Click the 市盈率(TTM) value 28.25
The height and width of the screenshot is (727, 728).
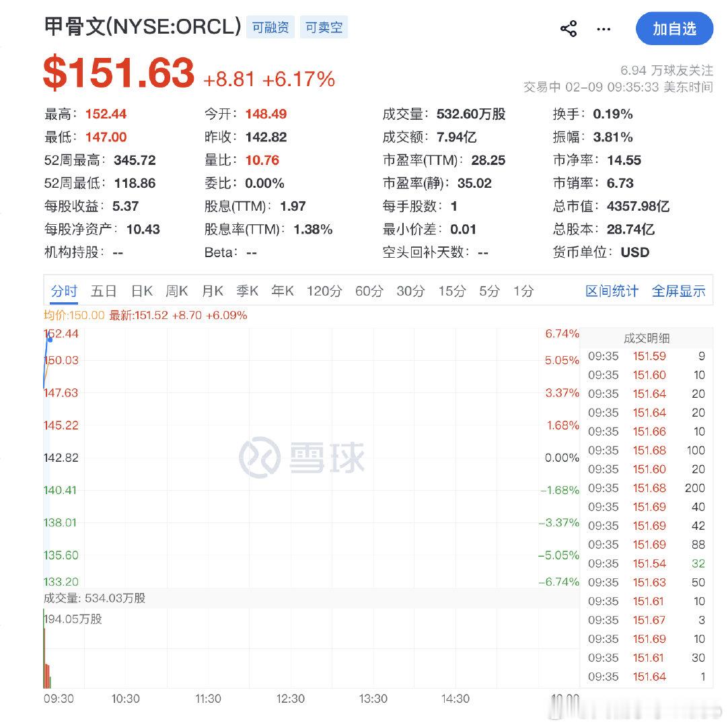click(x=488, y=160)
